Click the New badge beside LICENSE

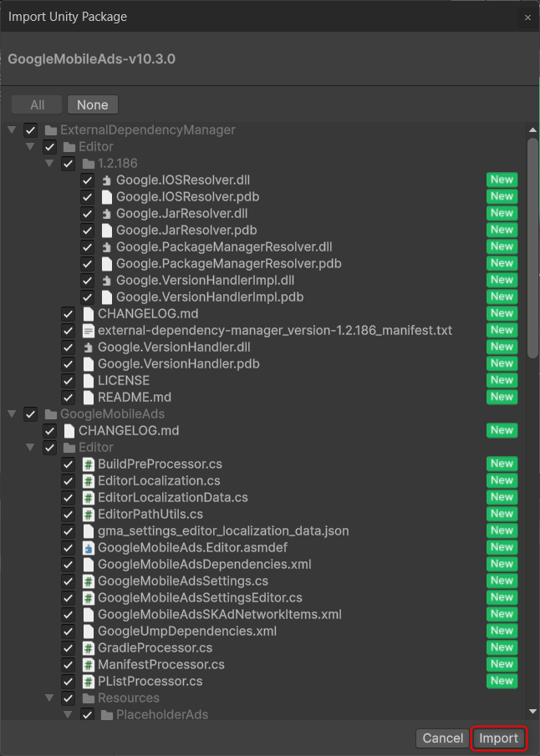(x=502, y=380)
